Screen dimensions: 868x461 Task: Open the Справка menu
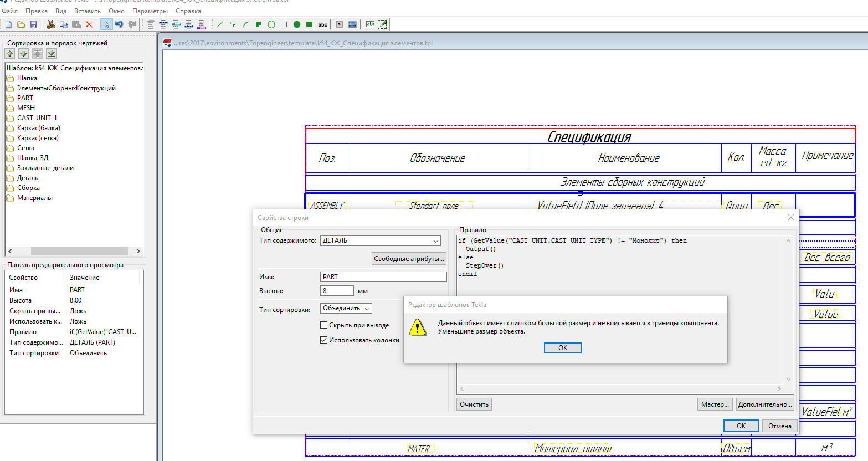[188, 11]
